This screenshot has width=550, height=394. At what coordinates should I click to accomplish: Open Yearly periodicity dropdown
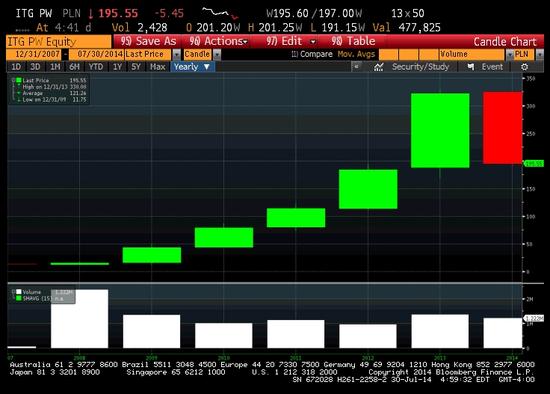pos(192,67)
